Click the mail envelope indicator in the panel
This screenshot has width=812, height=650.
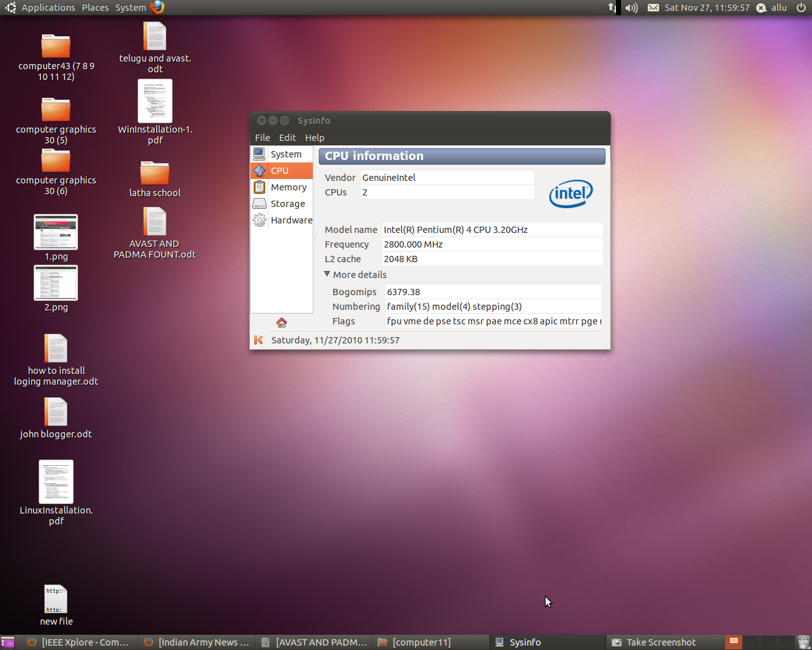(x=653, y=8)
